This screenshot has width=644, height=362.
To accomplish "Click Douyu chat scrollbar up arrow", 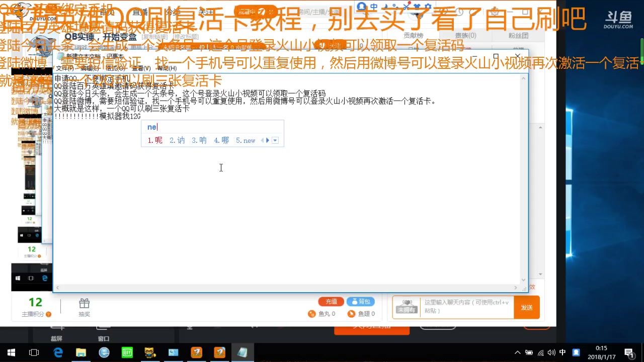I will click(541, 128).
